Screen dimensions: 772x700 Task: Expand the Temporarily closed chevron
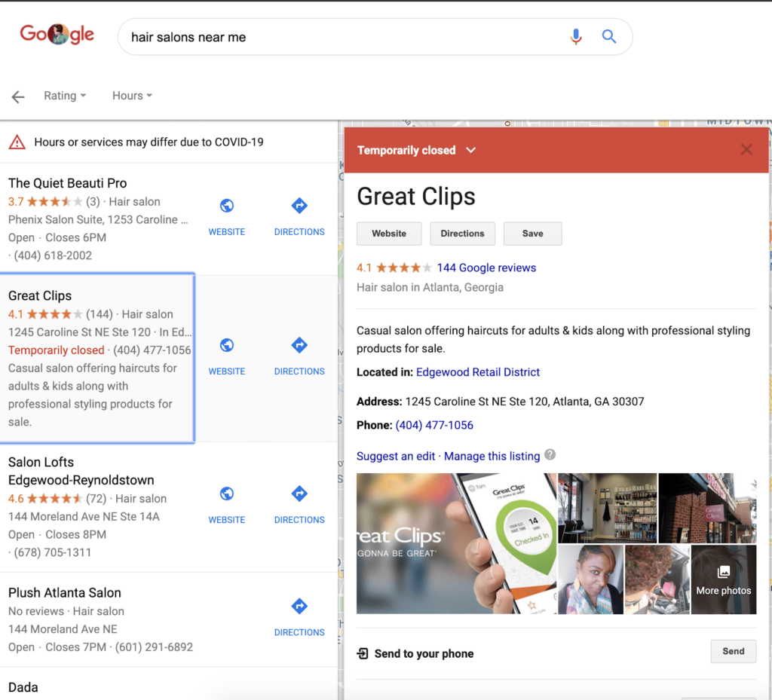coord(470,150)
